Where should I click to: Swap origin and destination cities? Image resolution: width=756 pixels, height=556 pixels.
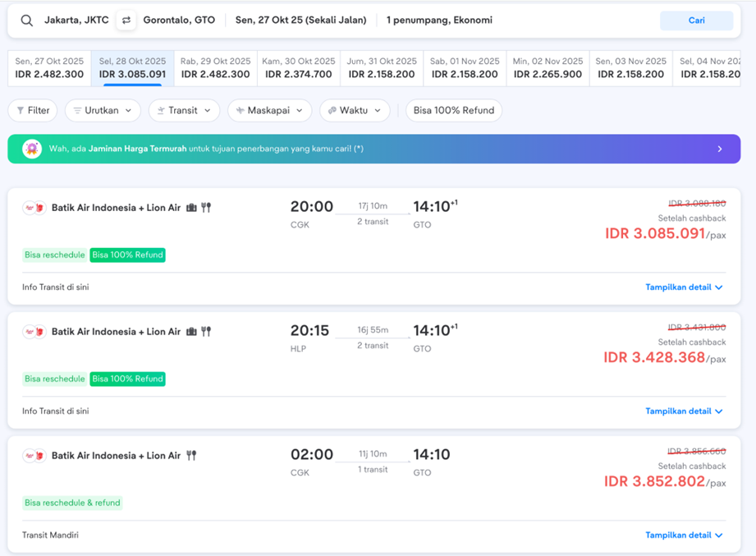tap(126, 21)
